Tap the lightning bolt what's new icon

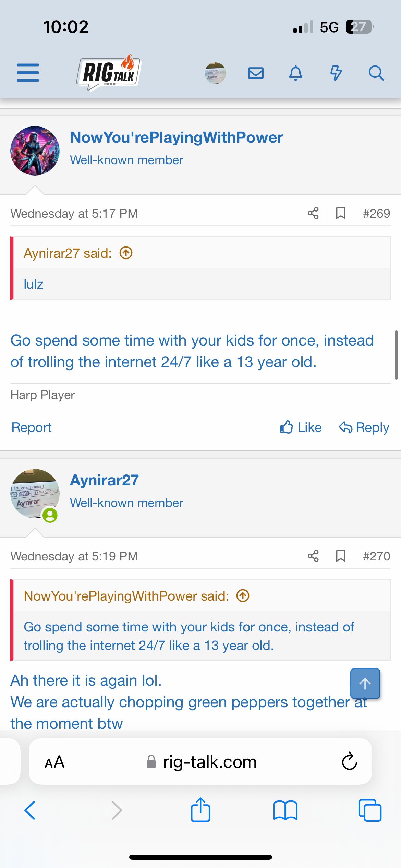coord(336,73)
